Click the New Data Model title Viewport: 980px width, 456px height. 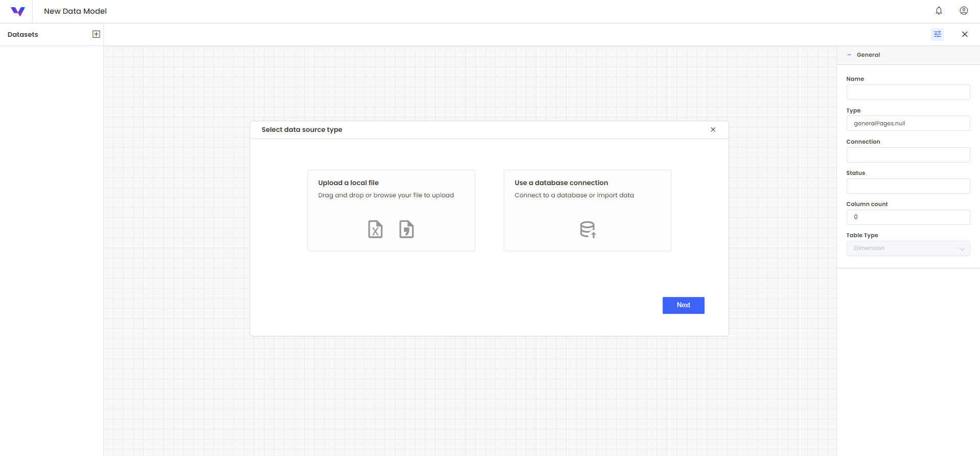(75, 11)
